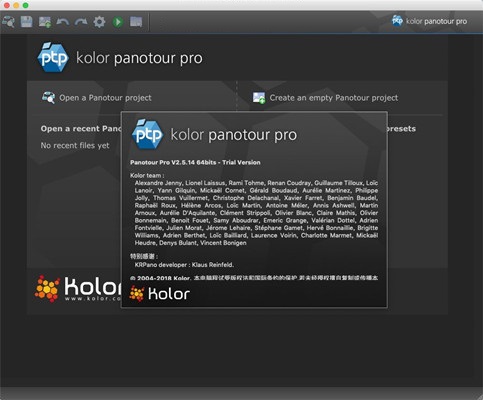
Task: Open settings with the gear icon
Action: point(99,22)
